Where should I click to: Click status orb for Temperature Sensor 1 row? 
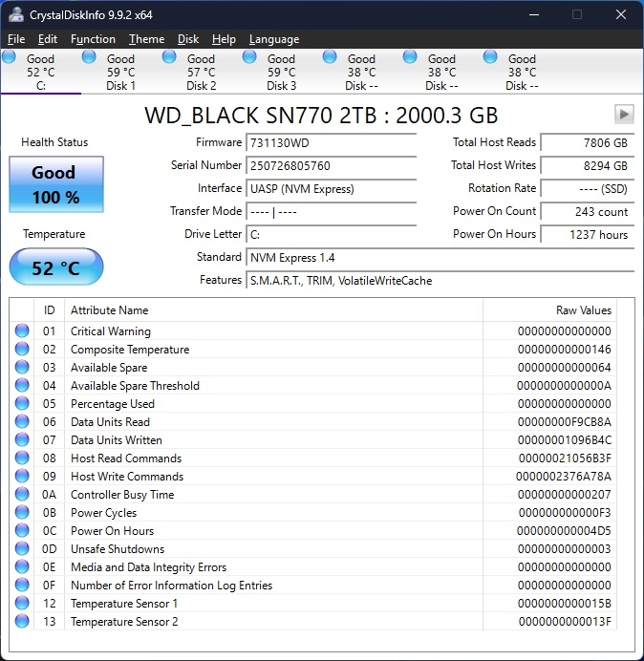coord(22,603)
